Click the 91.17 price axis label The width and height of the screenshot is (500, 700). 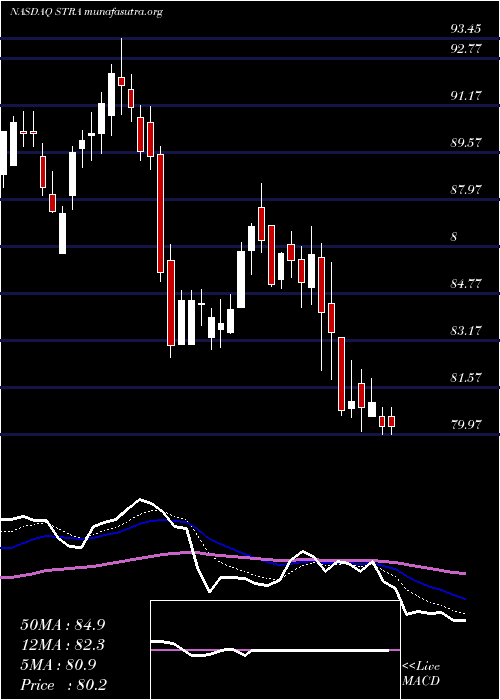click(x=466, y=95)
